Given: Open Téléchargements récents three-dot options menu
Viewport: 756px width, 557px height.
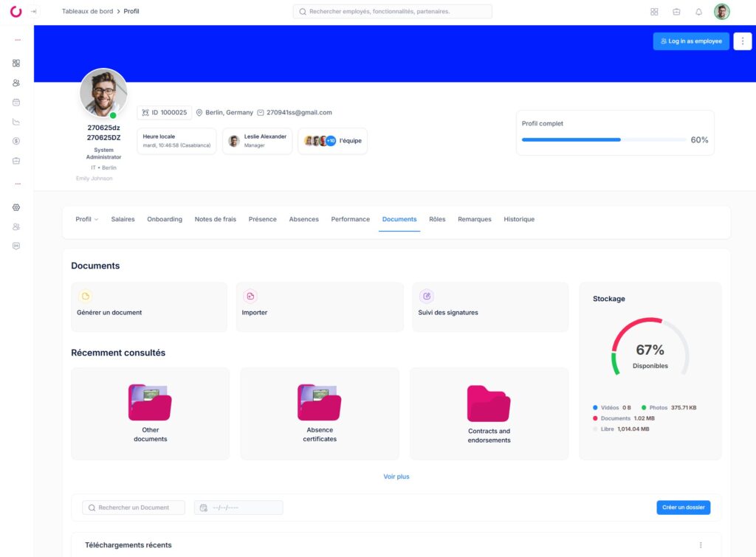Looking at the screenshot, I should click(x=701, y=545).
